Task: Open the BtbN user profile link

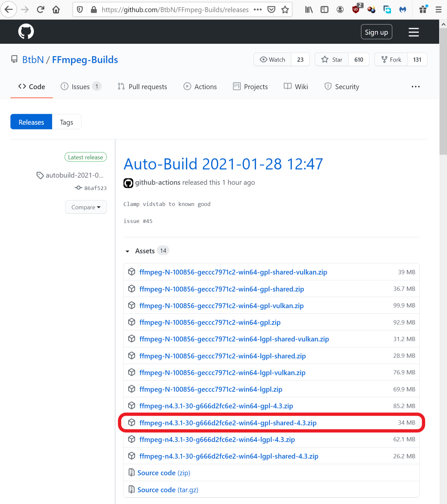Action: point(33,60)
